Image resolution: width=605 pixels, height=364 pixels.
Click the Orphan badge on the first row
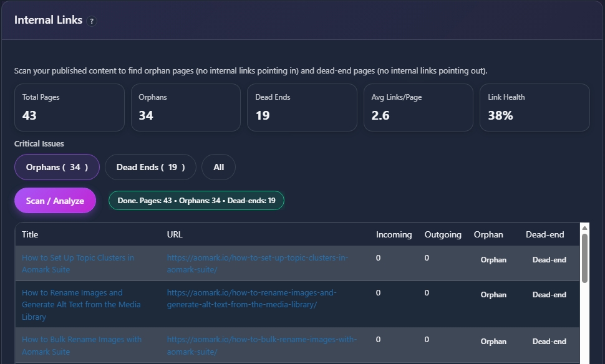[493, 260]
